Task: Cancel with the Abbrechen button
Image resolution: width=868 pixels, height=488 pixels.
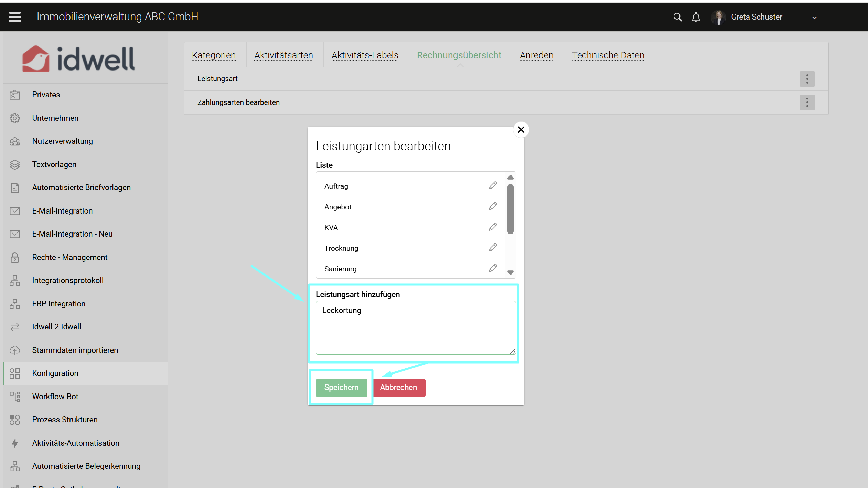Action: 398,387
